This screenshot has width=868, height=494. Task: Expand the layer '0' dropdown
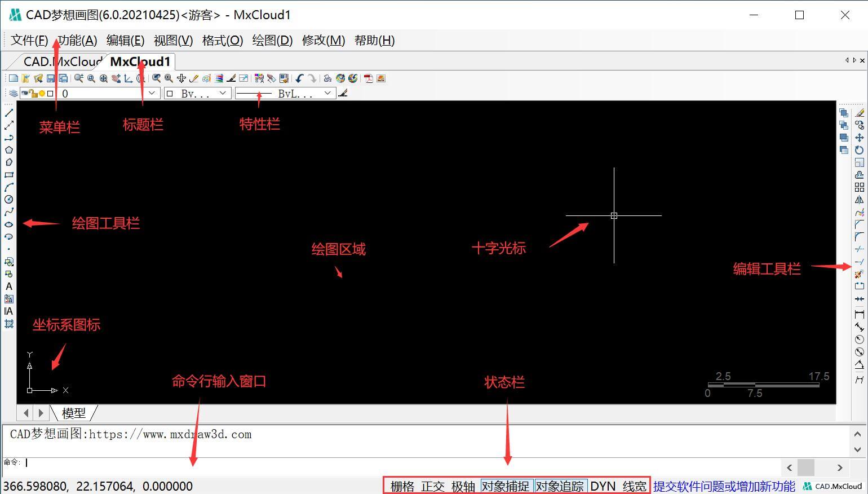pos(152,93)
